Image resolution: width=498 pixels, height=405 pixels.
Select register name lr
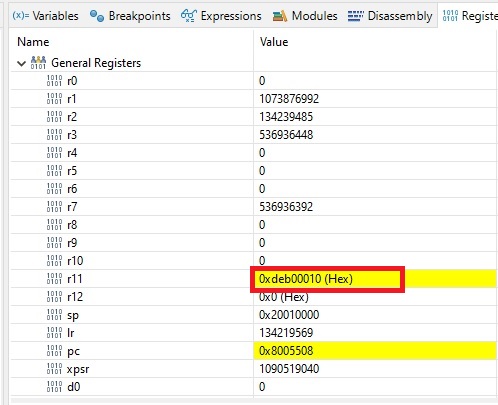(x=70, y=333)
